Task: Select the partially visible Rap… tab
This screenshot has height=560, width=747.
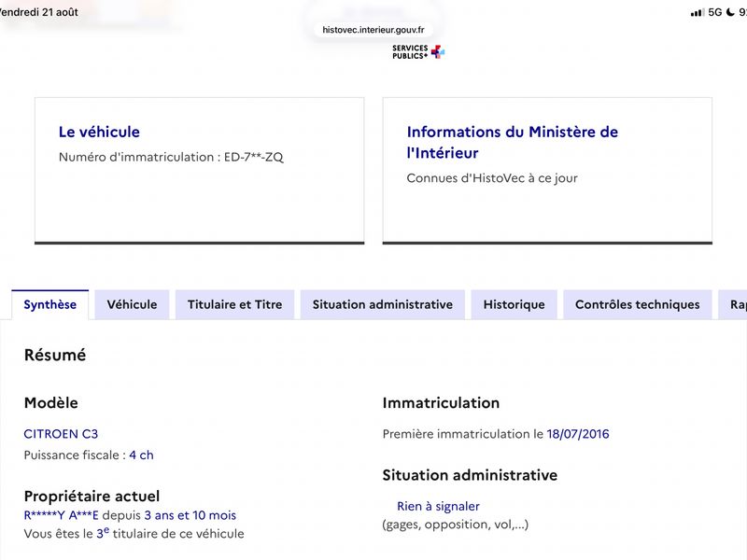Action: 733,304
